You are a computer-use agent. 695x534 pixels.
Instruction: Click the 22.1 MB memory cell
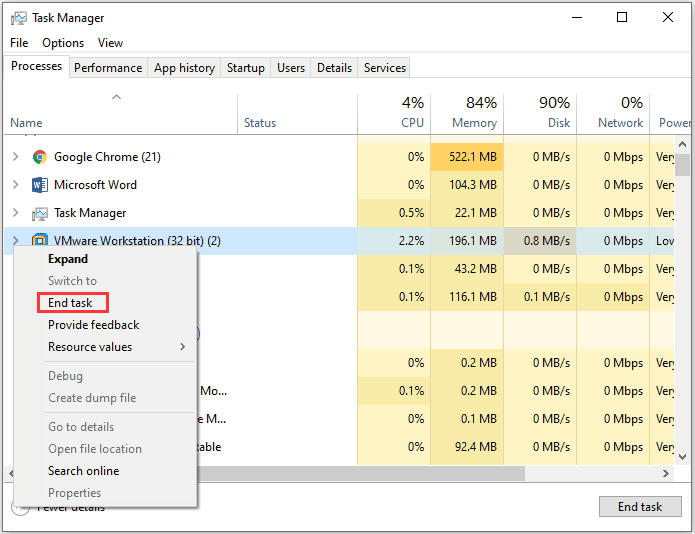coord(467,213)
